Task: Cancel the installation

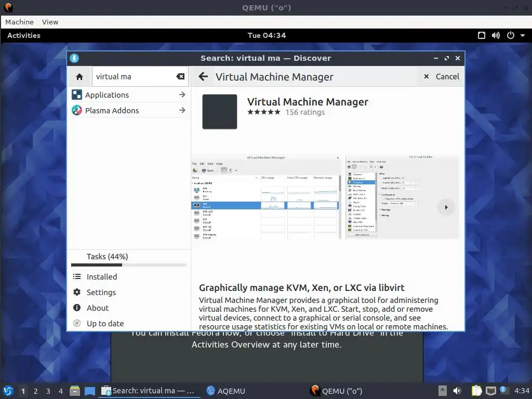Action: [x=442, y=77]
